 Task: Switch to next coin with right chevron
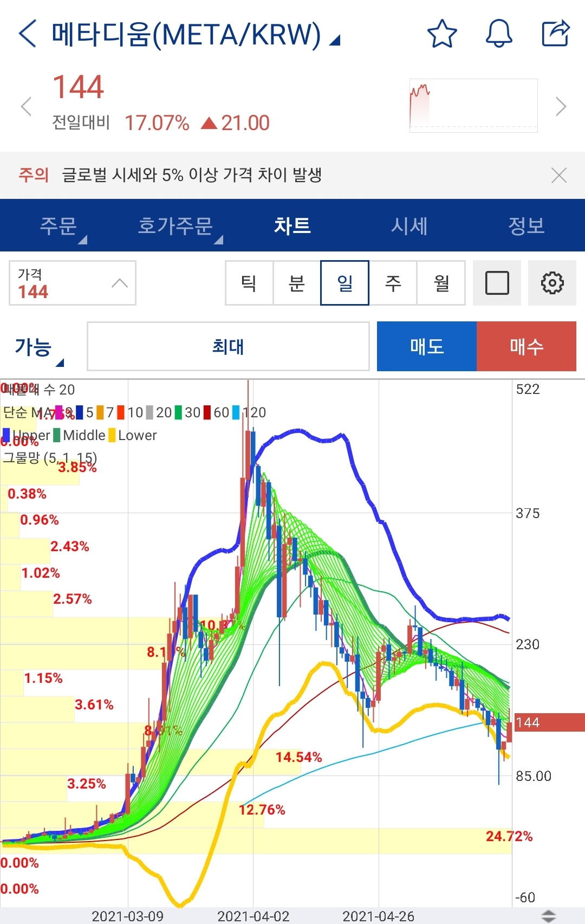pyautogui.click(x=561, y=106)
